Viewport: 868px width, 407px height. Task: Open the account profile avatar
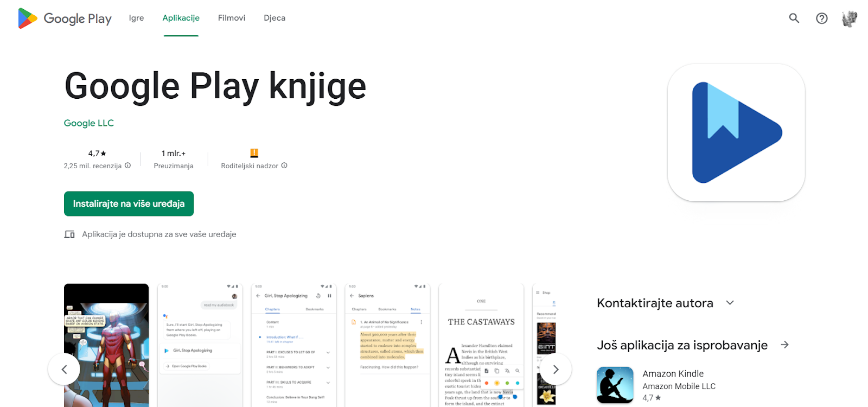[850, 18]
